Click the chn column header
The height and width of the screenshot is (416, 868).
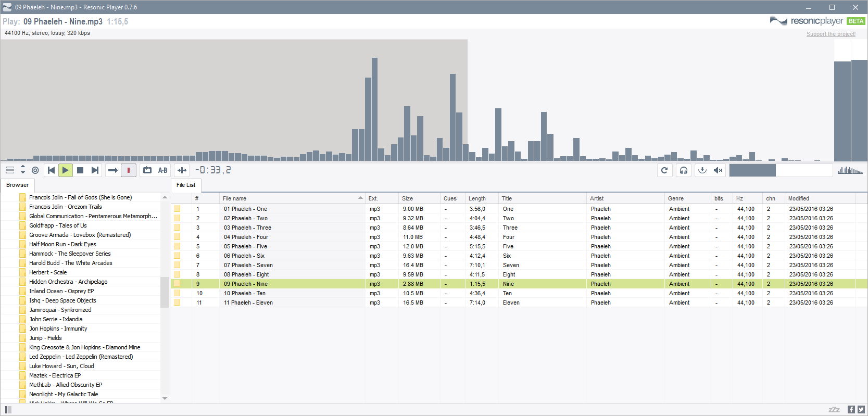pyautogui.click(x=773, y=198)
